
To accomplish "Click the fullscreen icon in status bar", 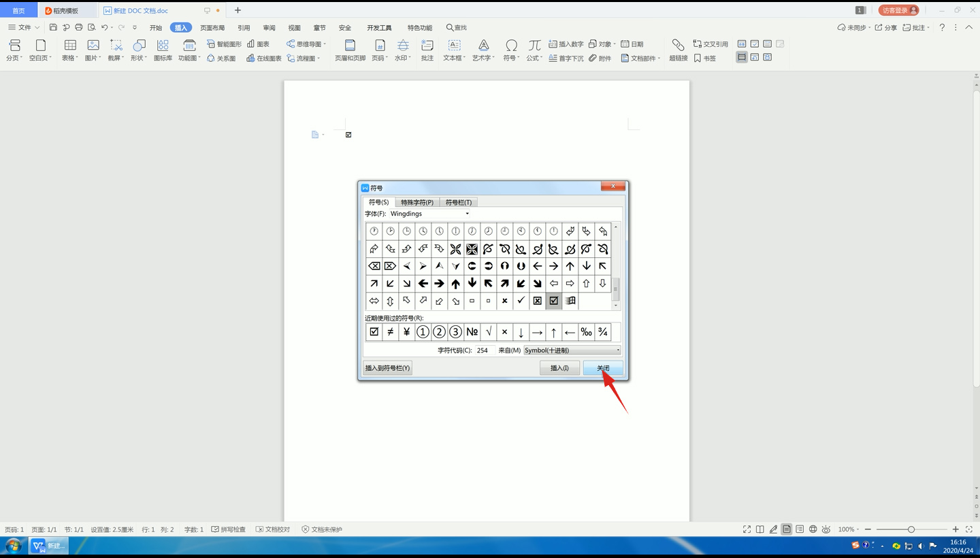I will (x=747, y=529).
